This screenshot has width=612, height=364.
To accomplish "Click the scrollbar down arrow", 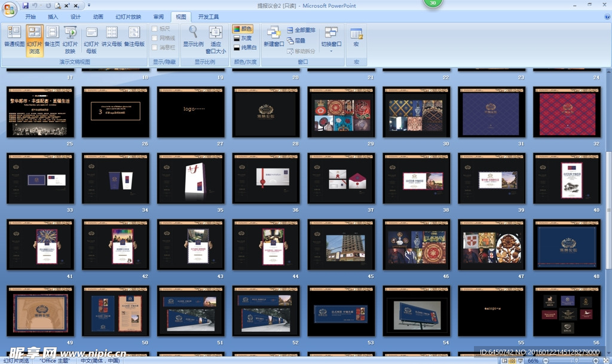I will [x=608, y=353].
